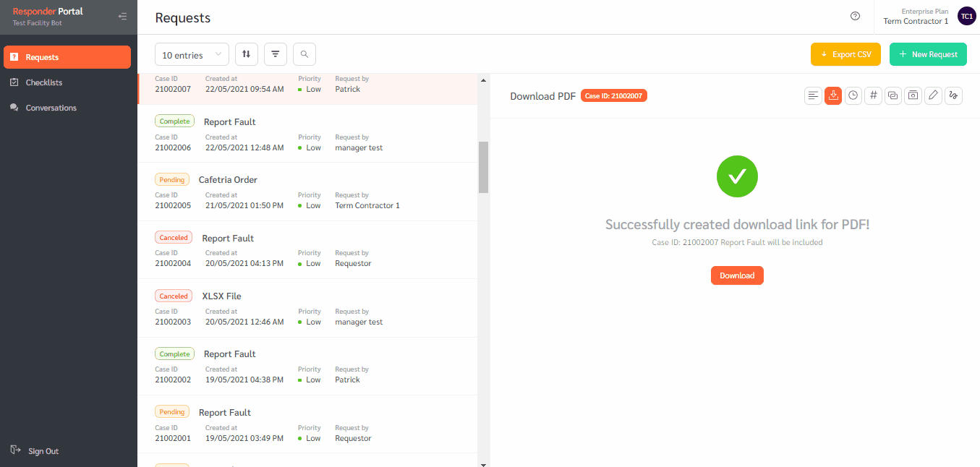Click the Responder Portal logo text

[48, 12]
